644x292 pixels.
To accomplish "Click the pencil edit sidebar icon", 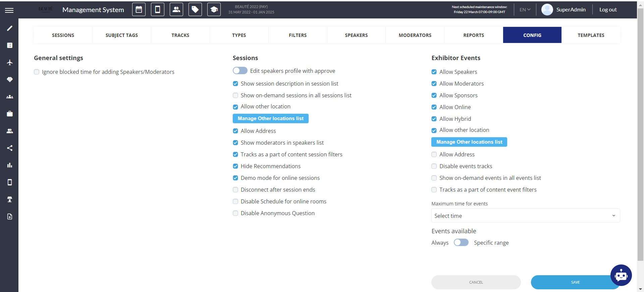I will point(10,28).
